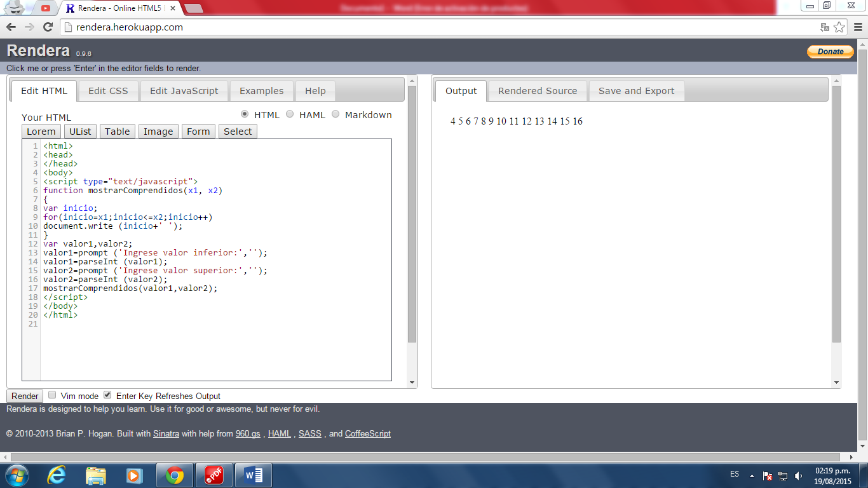Screen dimensions: 868x488
Task: Click the editor panel scroll-up arrow
Action: (x=412, y=81)
